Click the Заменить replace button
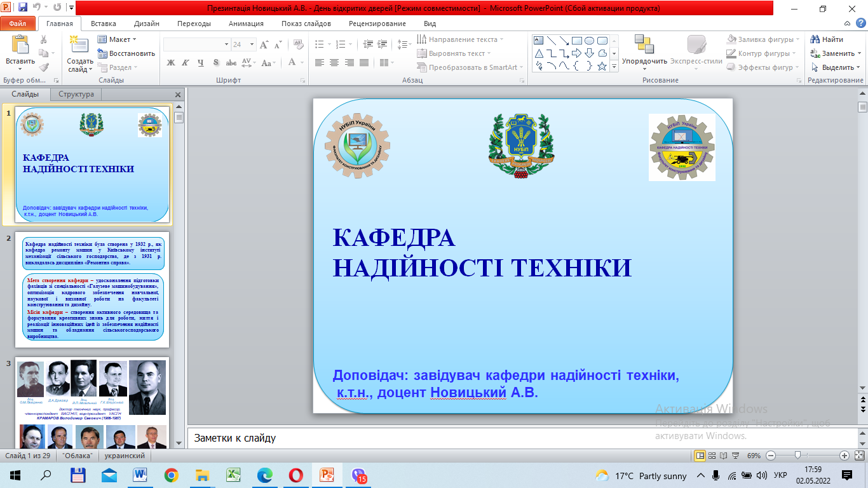868x488 pixels. (836, 53)
